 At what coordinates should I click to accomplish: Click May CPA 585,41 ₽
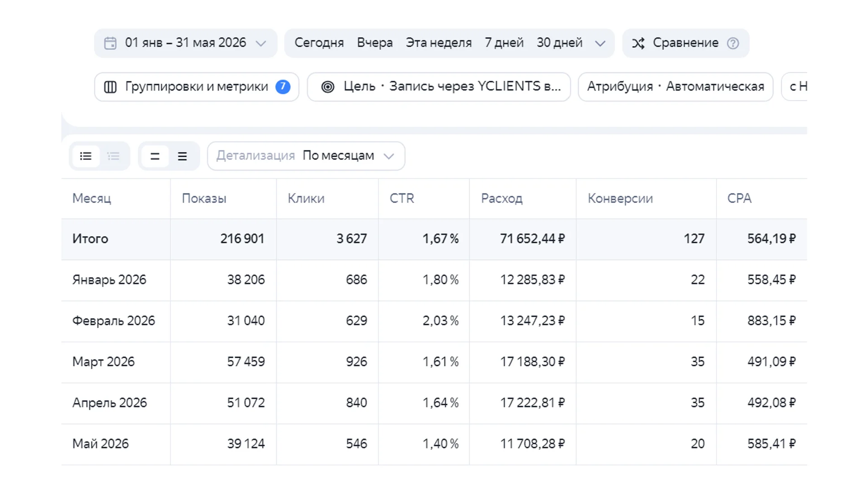[772, 444]
